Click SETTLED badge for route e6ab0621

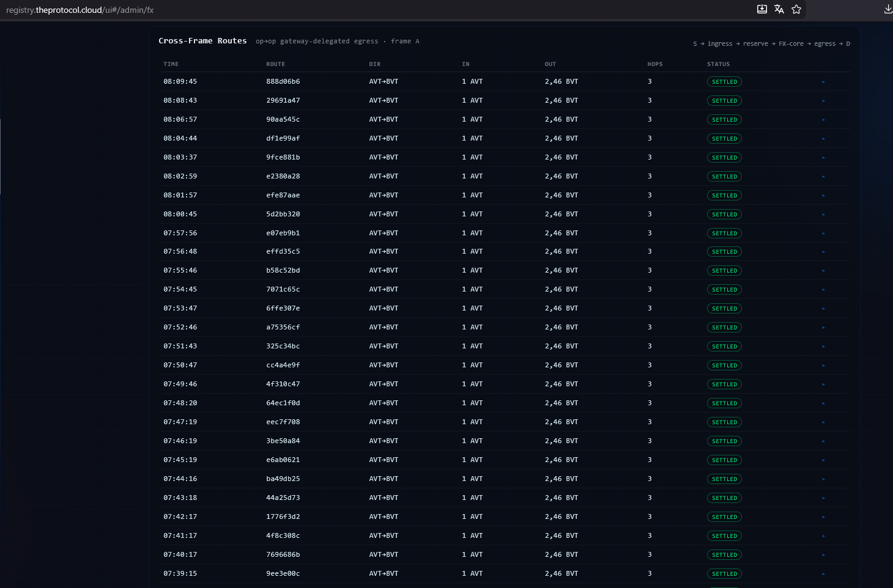(724, 460)
